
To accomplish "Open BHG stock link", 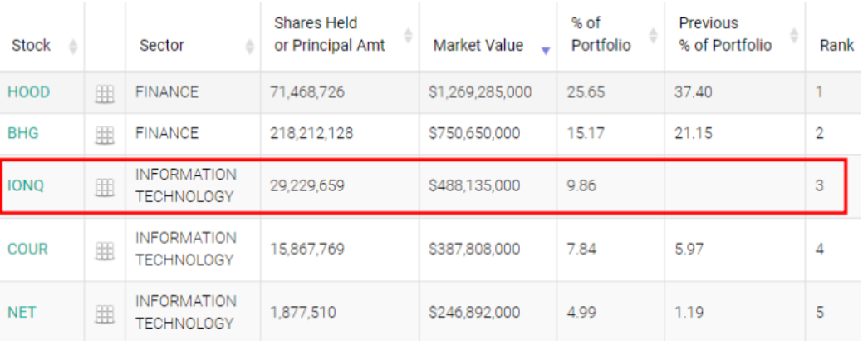I will (23, 133).
